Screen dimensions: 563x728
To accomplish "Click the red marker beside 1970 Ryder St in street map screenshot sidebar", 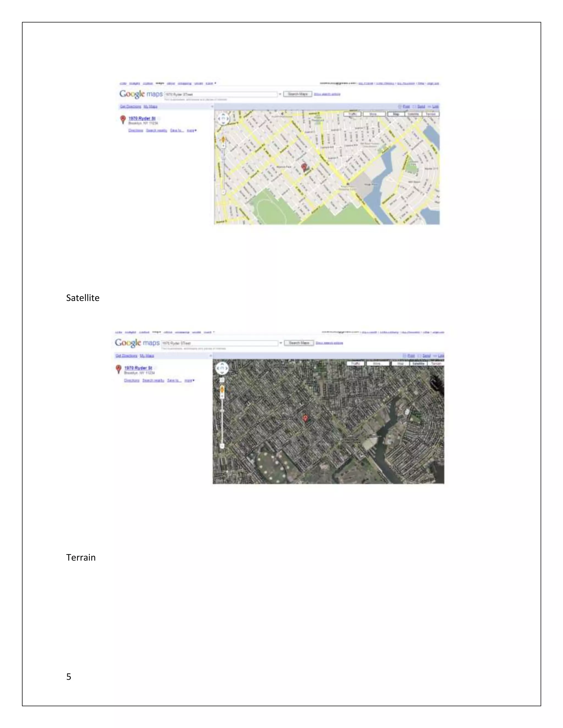I will [123, 120].
